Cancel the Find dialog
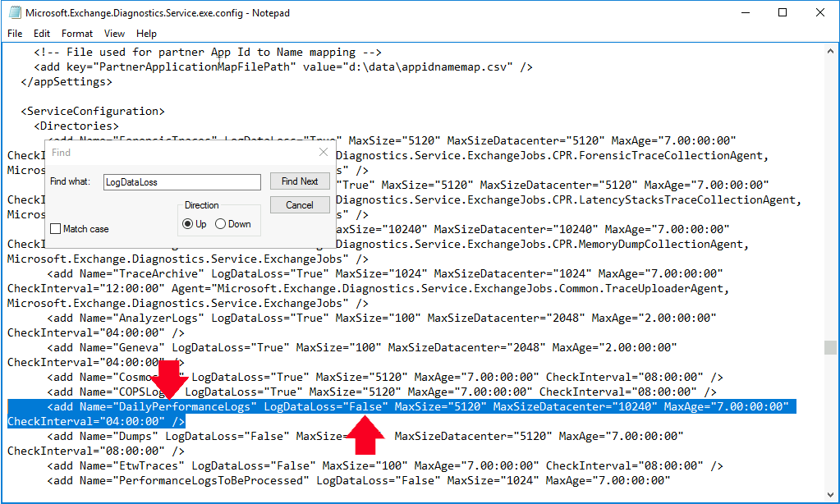This screenshot has height=504, width=840. [300, 205]
